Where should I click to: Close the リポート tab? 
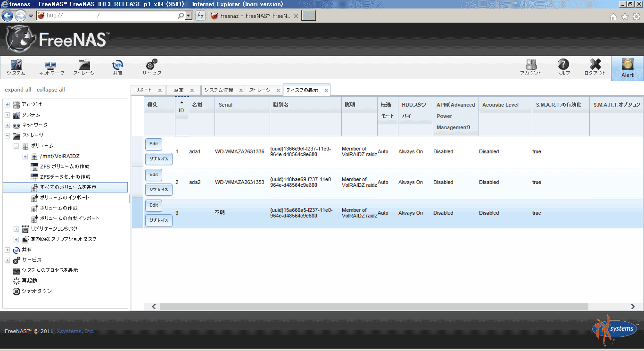[x=160, y=90]
